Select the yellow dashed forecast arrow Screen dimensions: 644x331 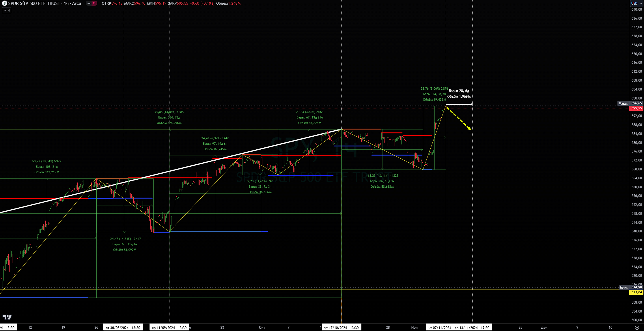click(459, 119)
